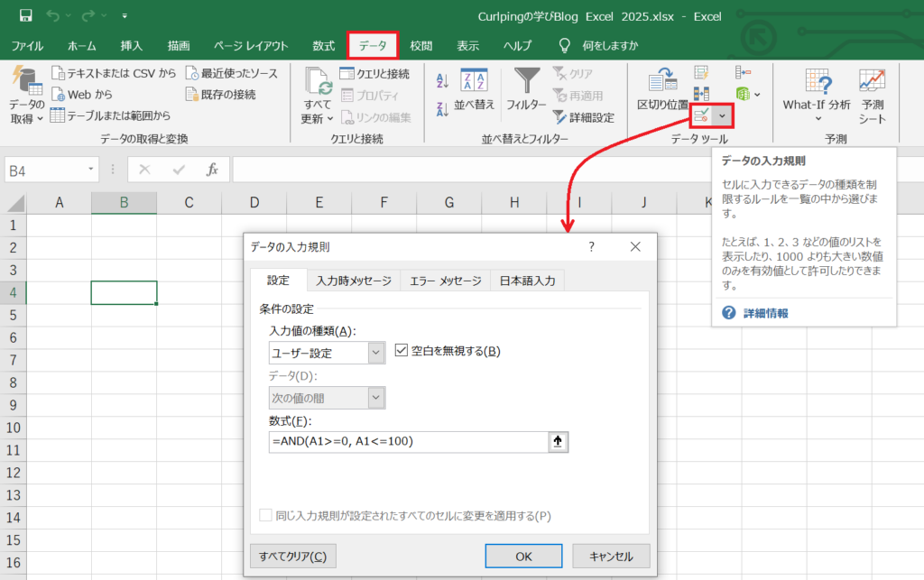This screenshot has width=924, height=580.
Task: Click the Sort A to Z ascending icon
Action: pos(442,80)
